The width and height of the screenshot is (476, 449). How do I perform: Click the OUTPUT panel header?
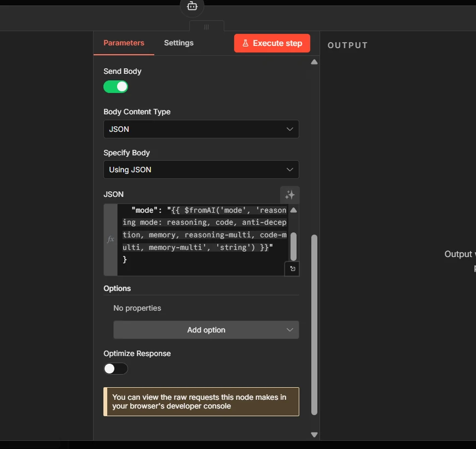point(347,45)
